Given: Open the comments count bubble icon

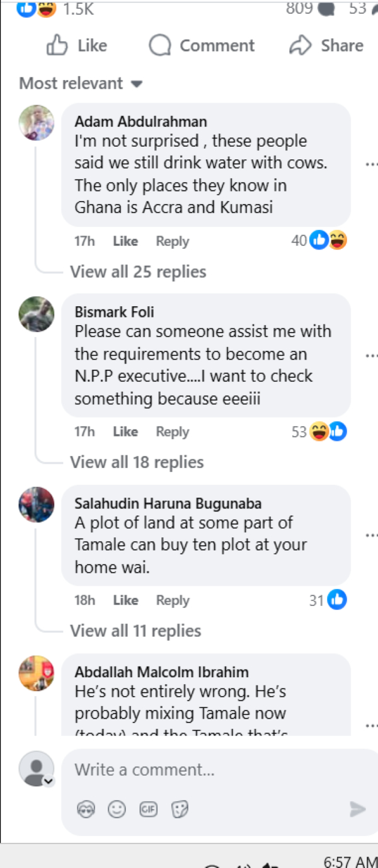Looking at the screenshot, I should tap(326, 9).
